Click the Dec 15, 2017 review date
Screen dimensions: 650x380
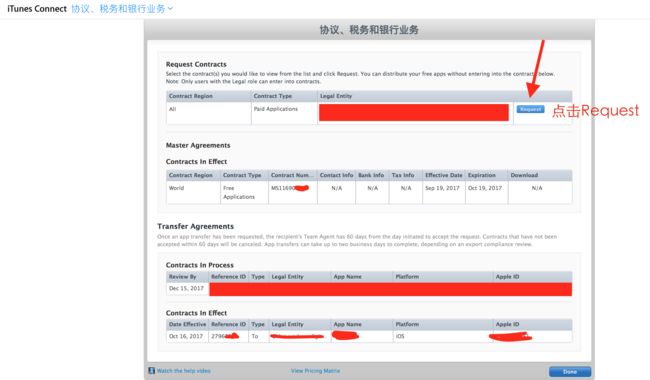(186, 288)
